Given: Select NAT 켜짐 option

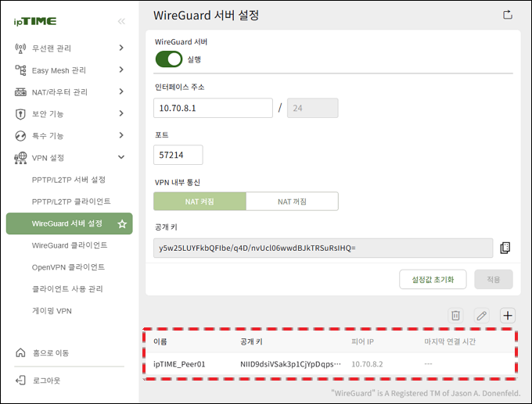Looking at the screenshot, I should click(199, 202).
